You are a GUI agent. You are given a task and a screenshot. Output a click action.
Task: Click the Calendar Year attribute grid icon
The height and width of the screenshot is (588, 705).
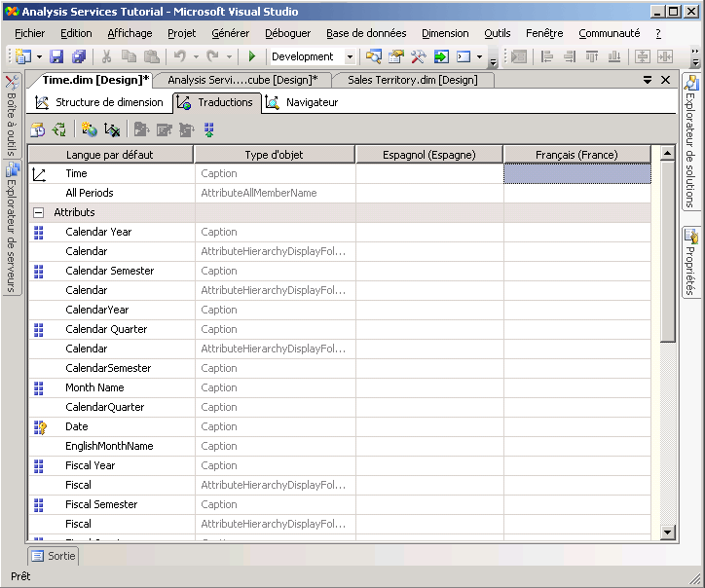tap(39, 232)
